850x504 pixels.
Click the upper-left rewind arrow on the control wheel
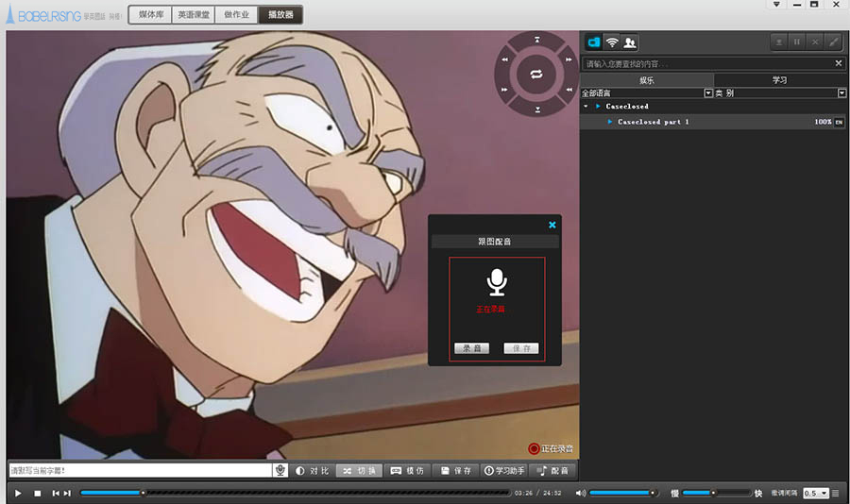[504, 59]
